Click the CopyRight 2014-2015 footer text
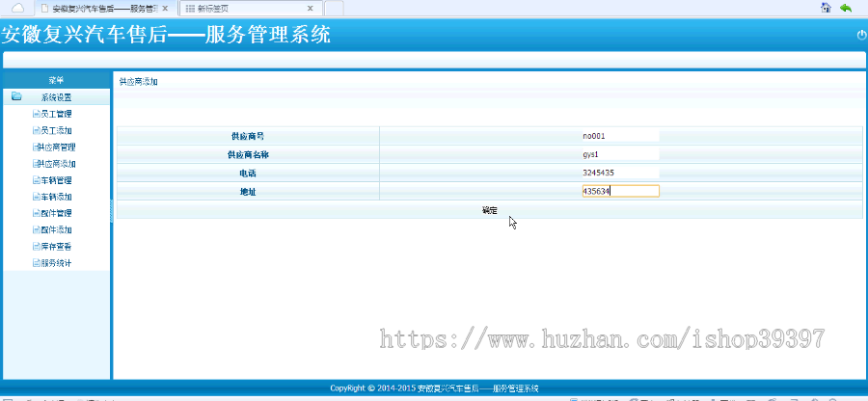 (x=434, y=388)
